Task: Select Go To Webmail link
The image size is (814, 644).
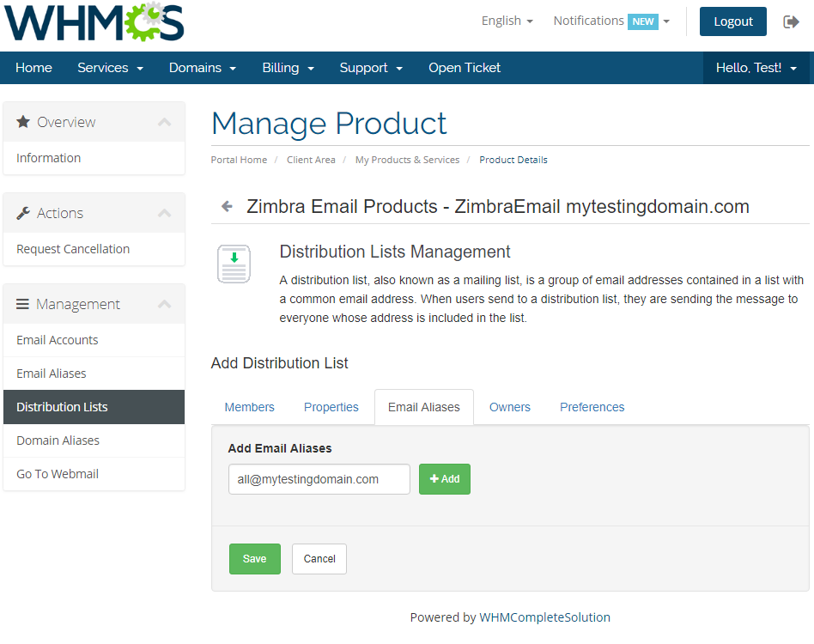Action: pyautogui.click(x=58, y=474)
